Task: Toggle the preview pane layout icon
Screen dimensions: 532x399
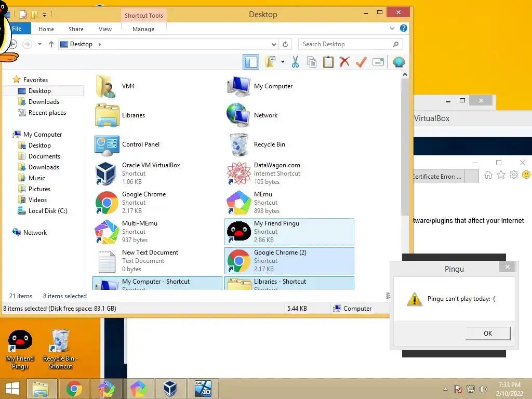Action: [x=251, y=62]
